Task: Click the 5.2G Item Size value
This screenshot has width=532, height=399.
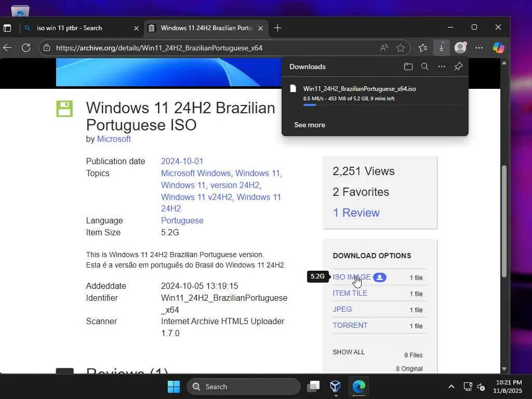Action: 170,232
